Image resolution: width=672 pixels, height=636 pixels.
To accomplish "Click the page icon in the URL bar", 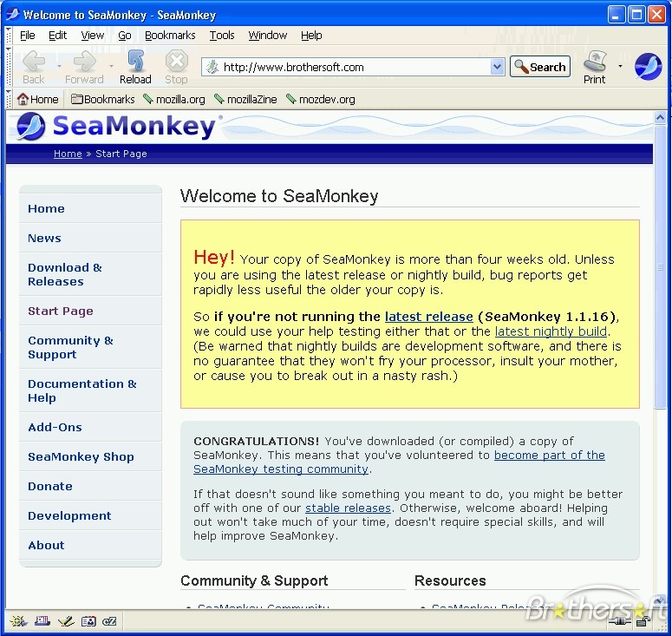I will (x=212, y=67).
